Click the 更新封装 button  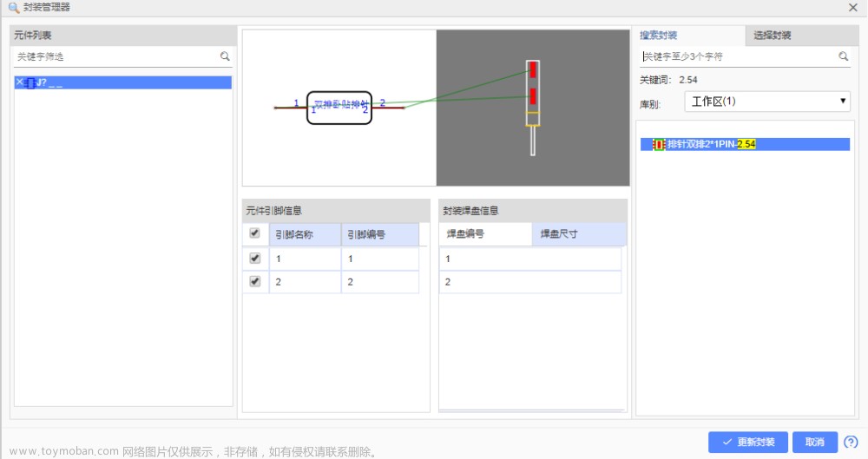pyautogui.click(x=748, y=442)
